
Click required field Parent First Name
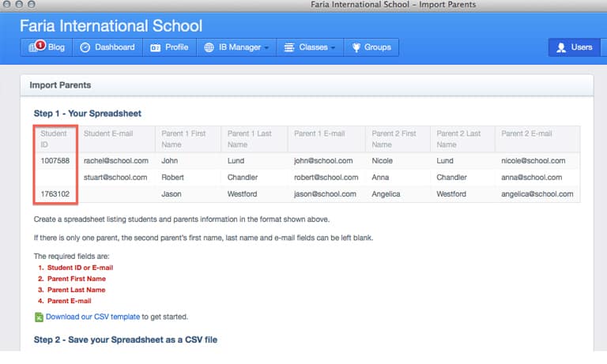[x=76, y=279]
